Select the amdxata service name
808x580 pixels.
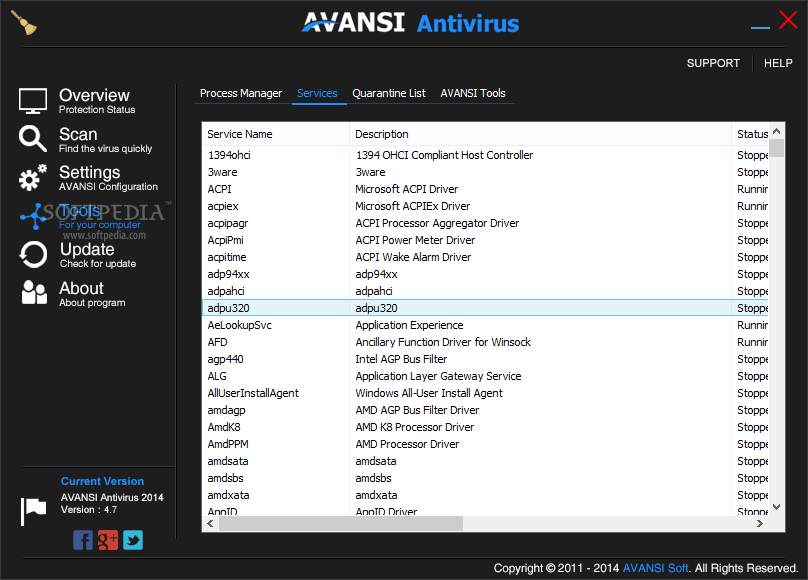click(228, 495)
